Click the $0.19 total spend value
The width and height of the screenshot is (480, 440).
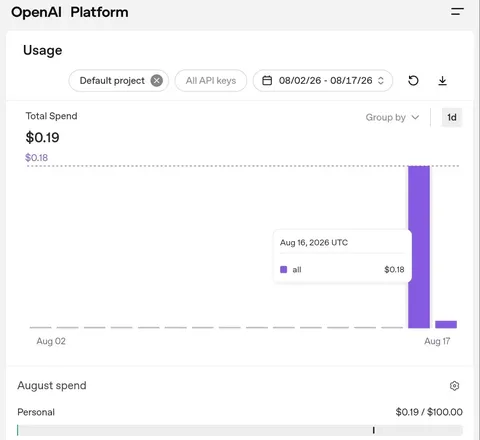42,137
